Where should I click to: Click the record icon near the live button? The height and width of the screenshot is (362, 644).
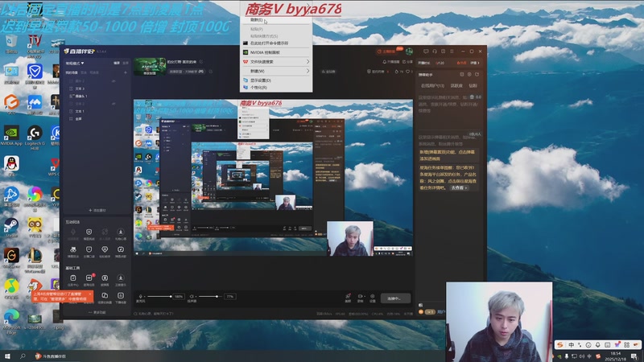coord(360,296)
